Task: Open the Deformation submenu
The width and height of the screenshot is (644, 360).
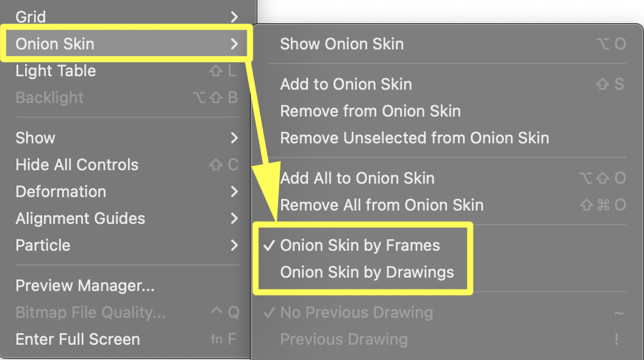Action: [61, 192]
